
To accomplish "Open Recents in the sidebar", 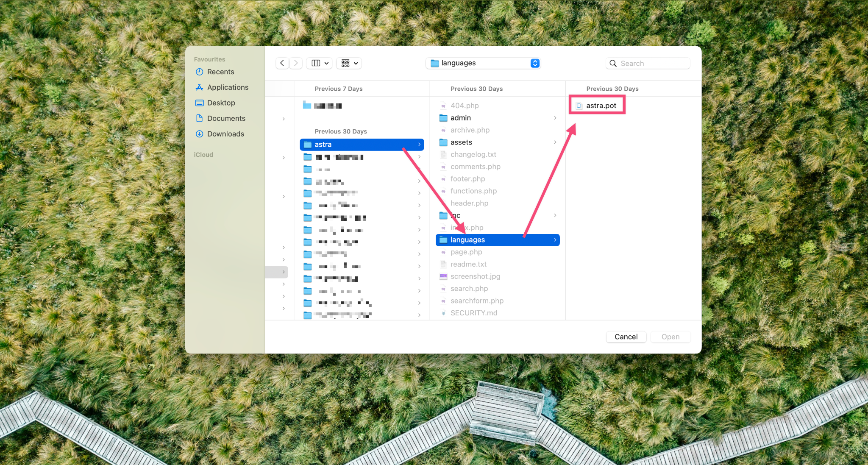I will pyautogui.click(x=220, y=72).
